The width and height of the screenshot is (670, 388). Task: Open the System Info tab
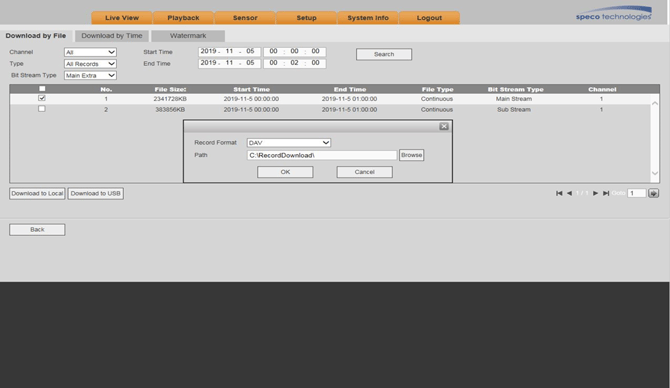tap(368, 18)
